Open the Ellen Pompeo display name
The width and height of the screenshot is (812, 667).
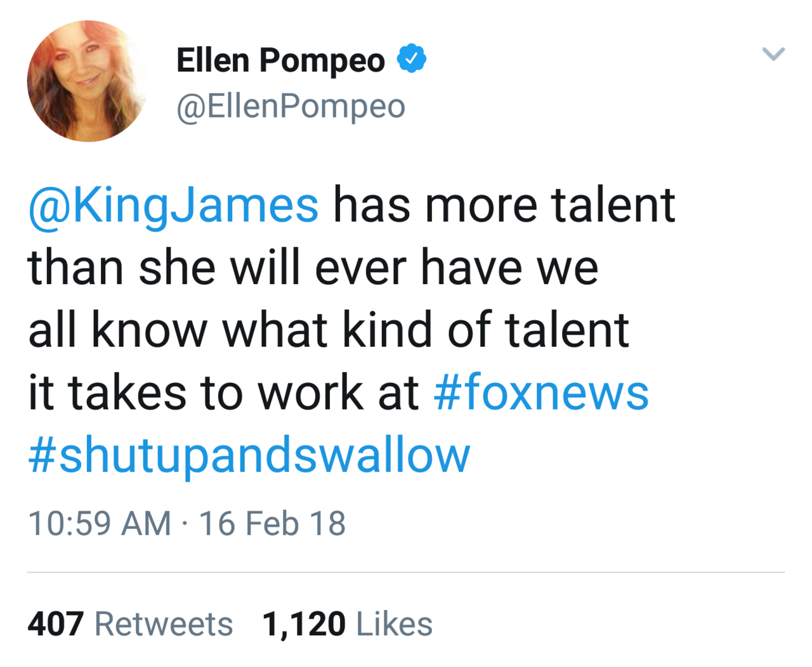click(x=280, y=61)
